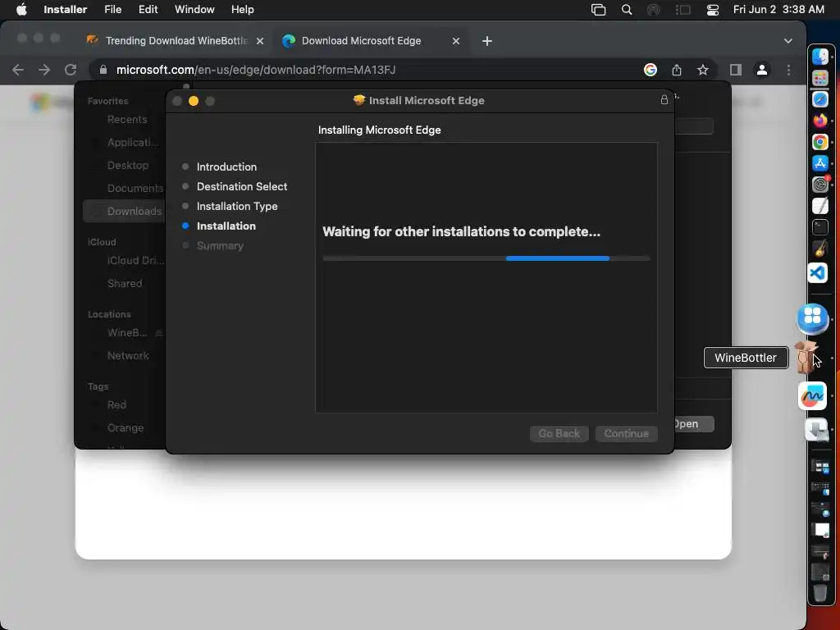Viewport: 840px width, 630px height.
Task: Reload the Microsoft Edge download page
Action: (x=71, y=70)
